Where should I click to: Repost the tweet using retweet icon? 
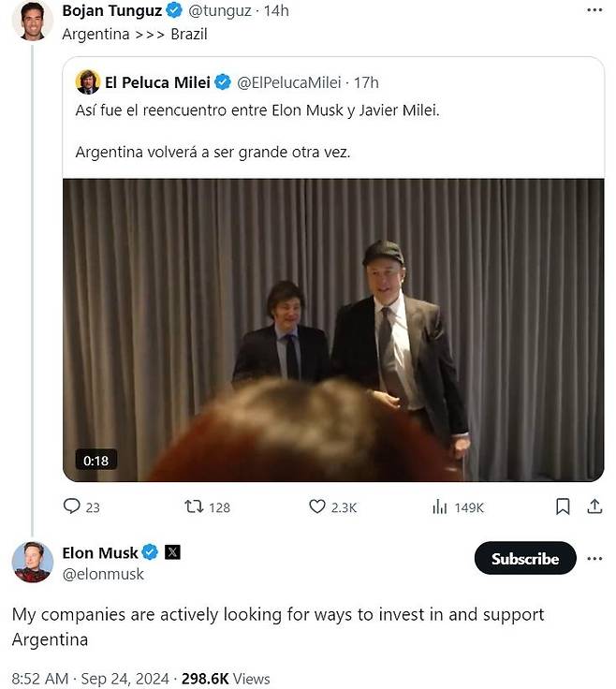pyautogui.click(x=194, y=506)
